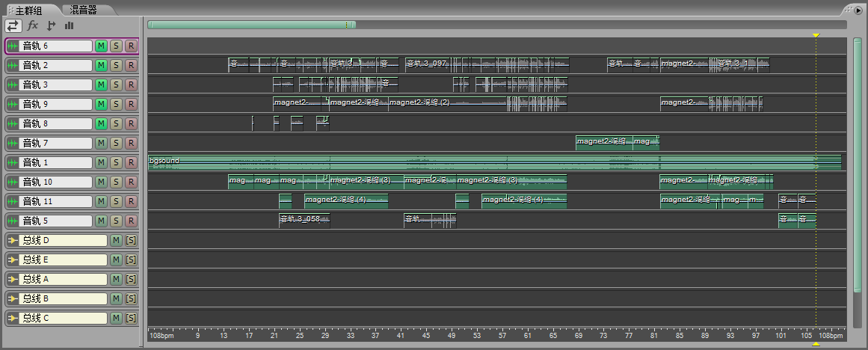Solo track 音轨 8
The height and width of the screenshot is (350, 868).
tap(116, 123)
